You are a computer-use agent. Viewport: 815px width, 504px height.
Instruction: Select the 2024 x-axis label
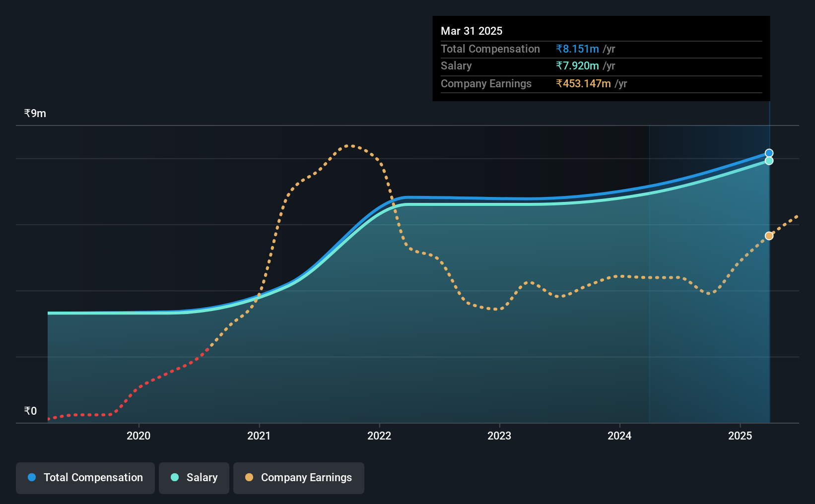pos(619,436)
